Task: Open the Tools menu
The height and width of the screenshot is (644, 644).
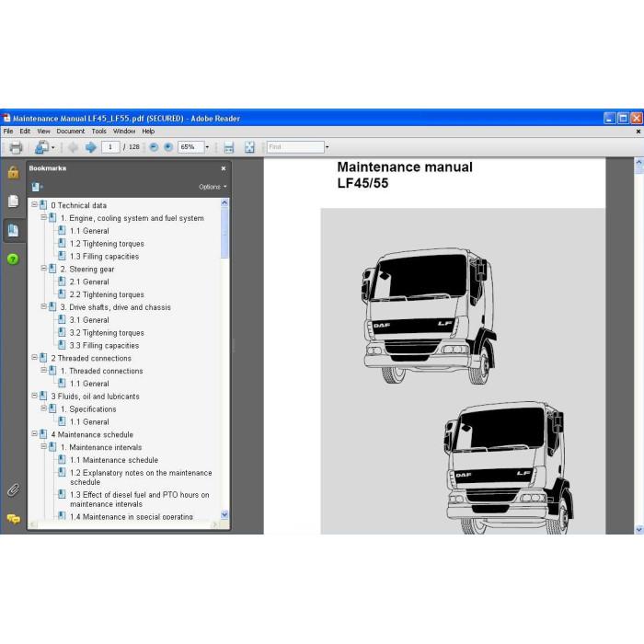Action: [99, 132]
